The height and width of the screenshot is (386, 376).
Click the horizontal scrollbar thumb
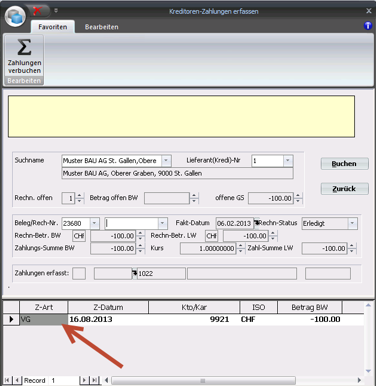point(203,380)
